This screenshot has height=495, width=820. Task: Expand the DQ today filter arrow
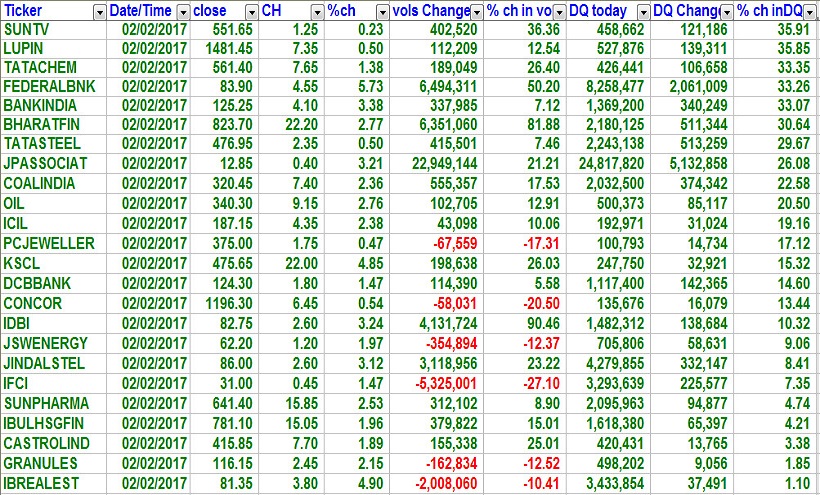642,12
